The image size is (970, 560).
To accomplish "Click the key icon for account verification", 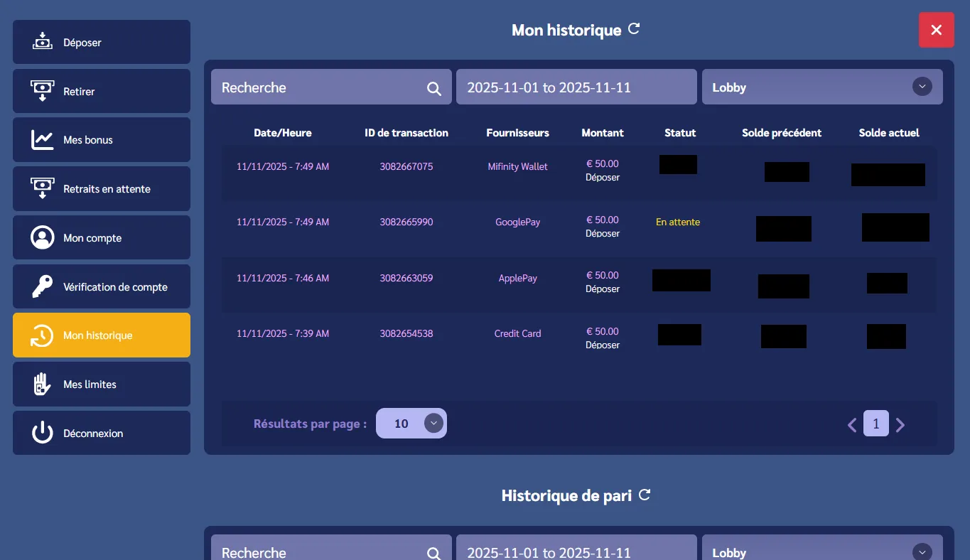I will pos(43,286).
